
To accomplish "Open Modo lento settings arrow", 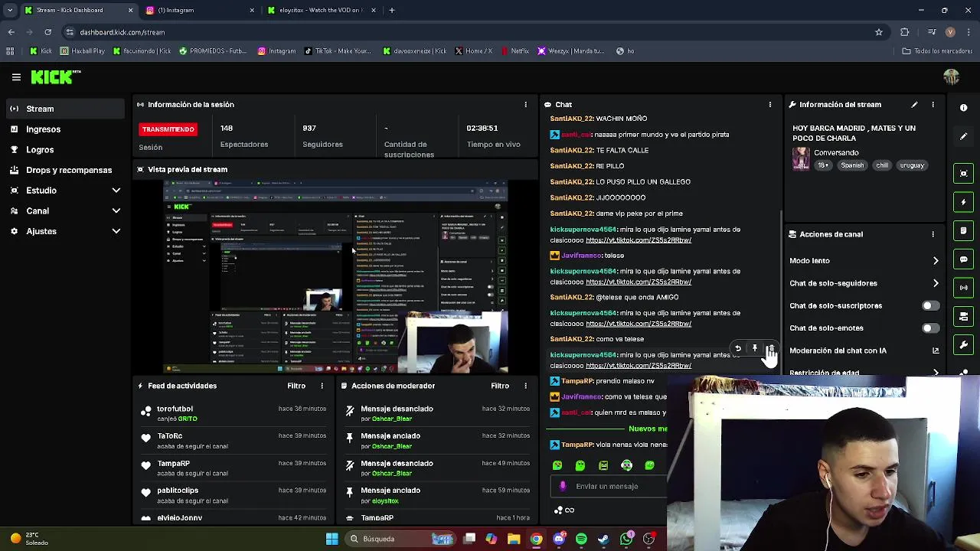I will click(936, 261).
